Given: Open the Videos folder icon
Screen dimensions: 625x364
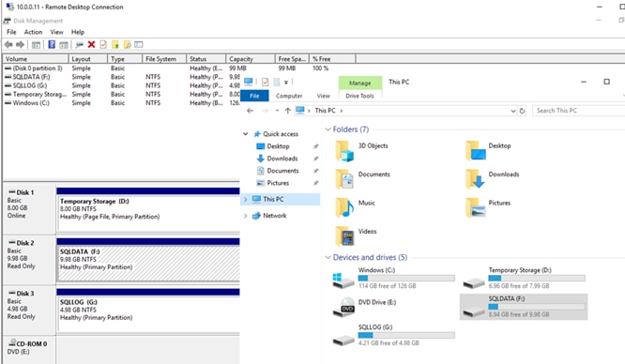Looking at the screenshot, I should [344, 236].
